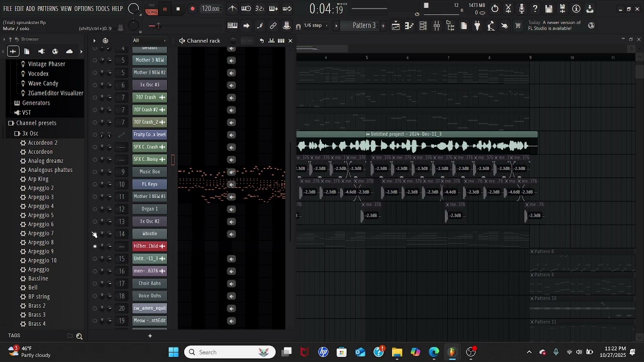Click the 120.000 tempo field
Screen dimensions: 644x362
pyautogui.click(x=210, y=9)
